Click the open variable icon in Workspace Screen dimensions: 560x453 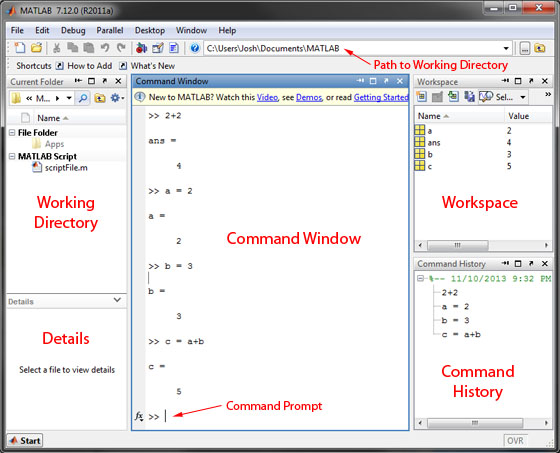[437, 96]
